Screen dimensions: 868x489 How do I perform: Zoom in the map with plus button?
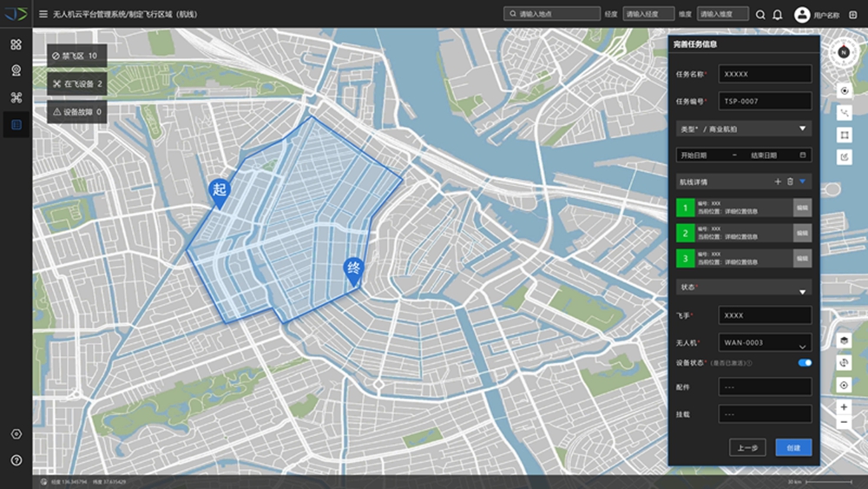click(x=844, y=407)
